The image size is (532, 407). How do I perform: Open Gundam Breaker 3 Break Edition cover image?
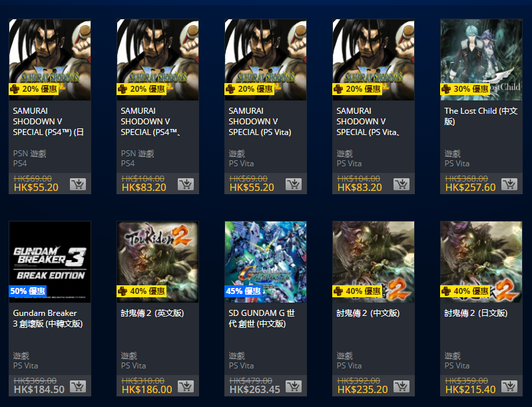[50, 262]
